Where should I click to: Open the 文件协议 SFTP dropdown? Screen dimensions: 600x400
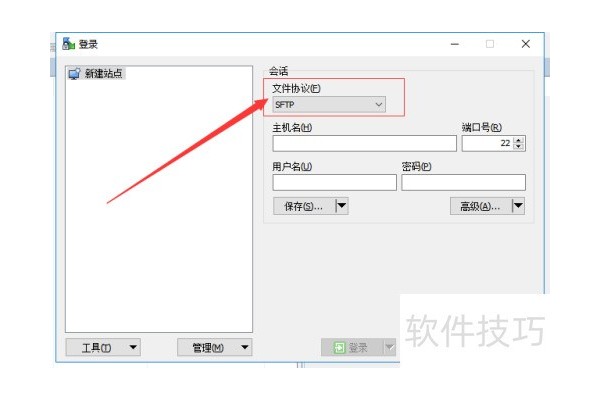pyautogui.click(x=329, y=104)
